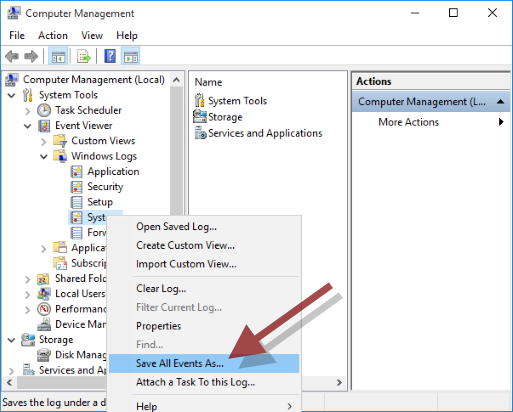Select the Application log tree item
This screenshot has width=513, height=412.
pos(113,171)
